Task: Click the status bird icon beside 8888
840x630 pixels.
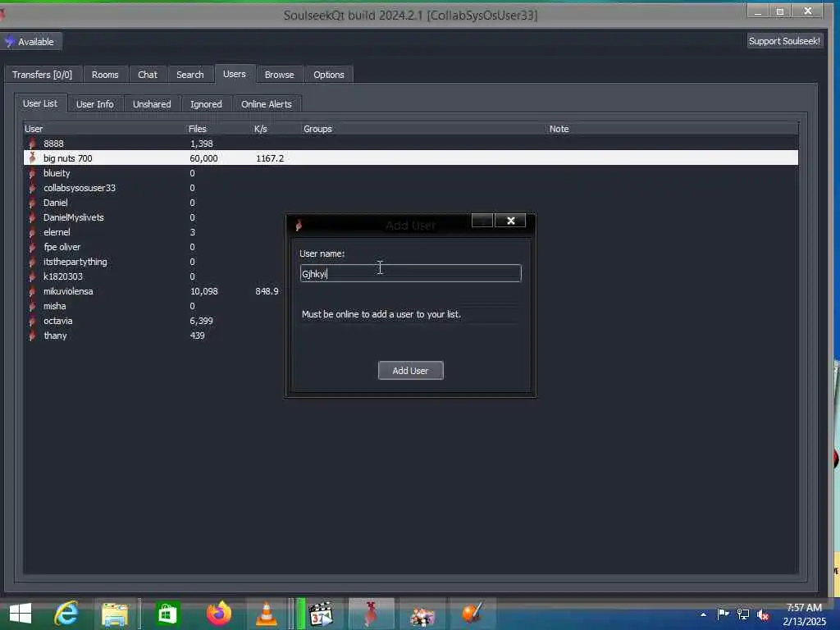Action: pyautogui.click(x=32, y=144)
